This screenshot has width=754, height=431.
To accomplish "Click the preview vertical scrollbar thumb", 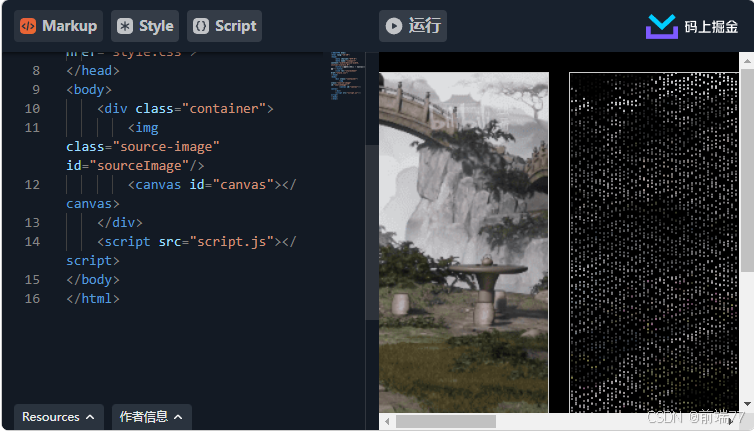I will (x=747, y=170).
